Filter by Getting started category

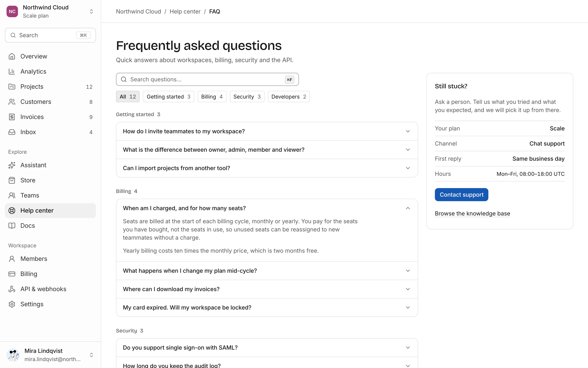click(168, 97)
